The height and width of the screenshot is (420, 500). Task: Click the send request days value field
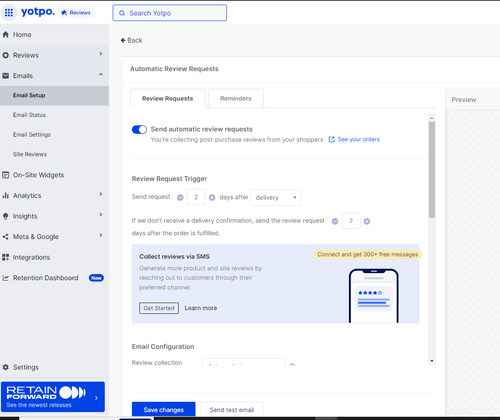[x=196, y=197]
